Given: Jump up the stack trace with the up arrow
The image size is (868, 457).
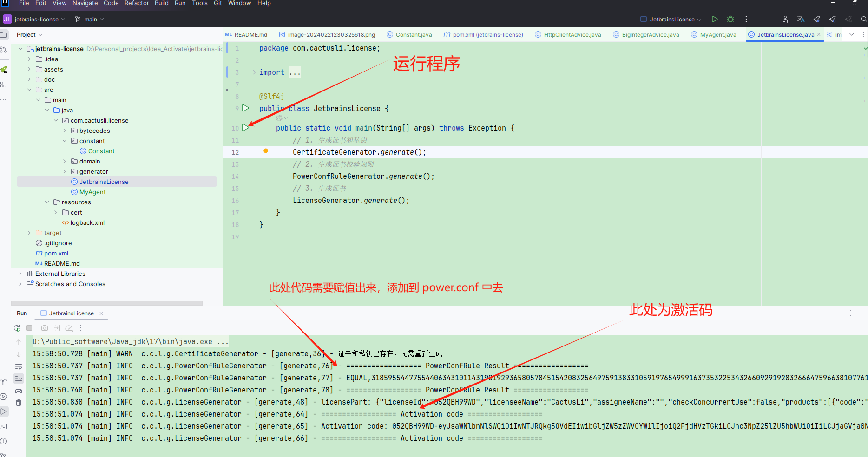Looking at the screenshot, I should pos(19,342).
